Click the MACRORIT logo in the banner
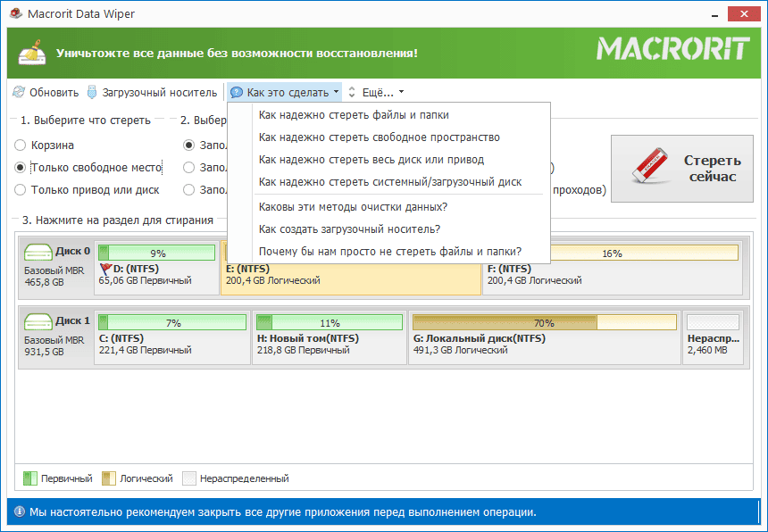 pos(672,48)
